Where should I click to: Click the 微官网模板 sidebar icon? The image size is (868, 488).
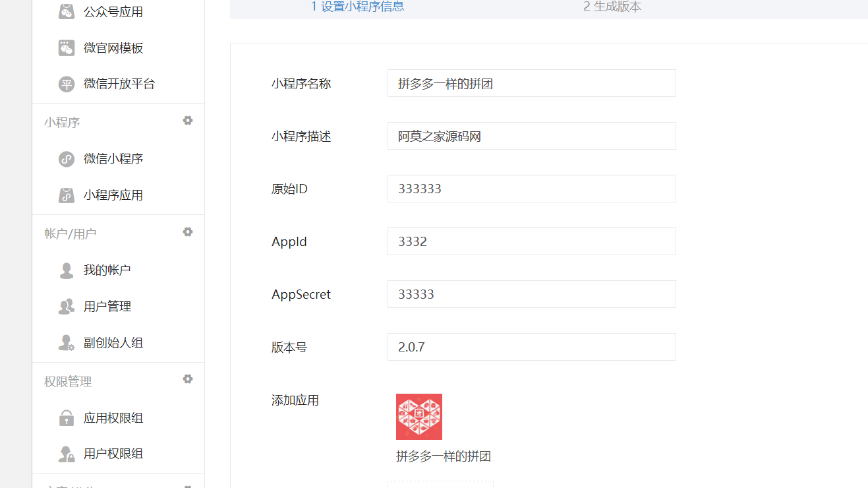[67, 48]
